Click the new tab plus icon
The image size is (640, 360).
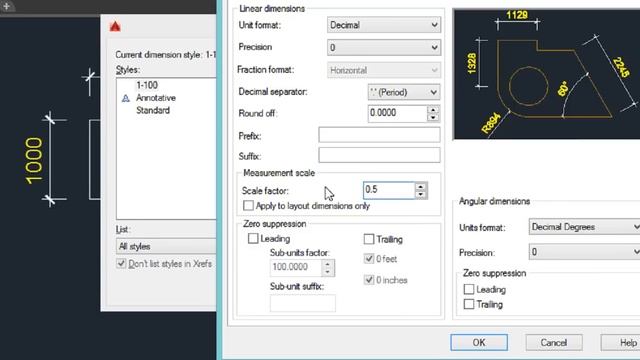coord(7,6)
